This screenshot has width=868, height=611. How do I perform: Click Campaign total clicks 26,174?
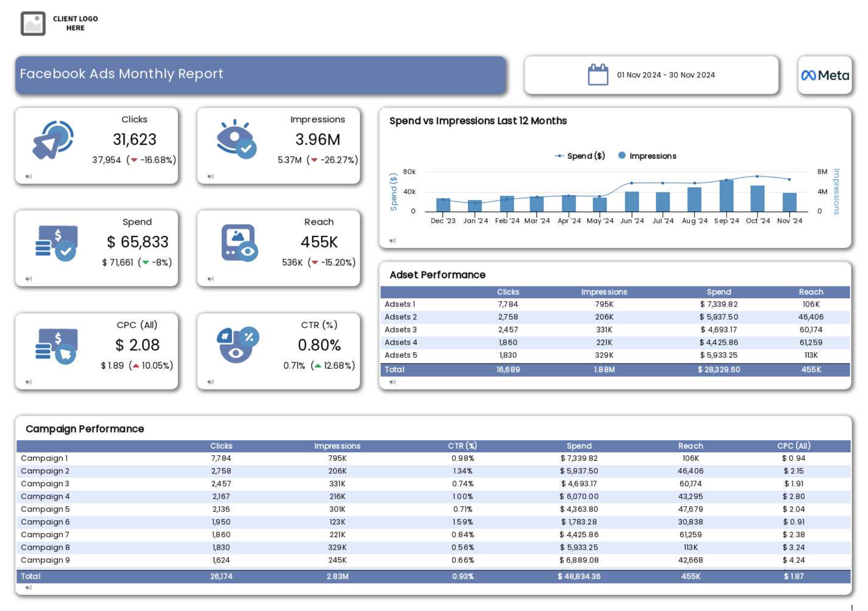tap(221, 576)
